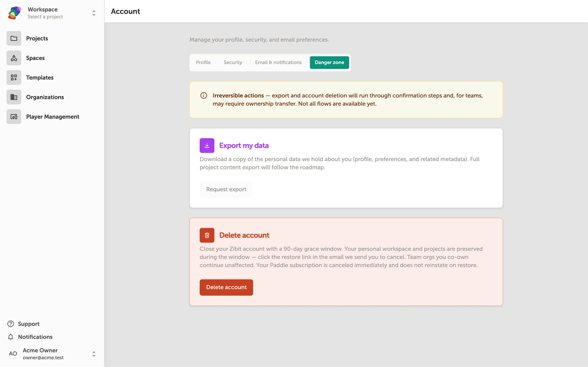Open the Templates grid icon
The width and height of the screenshot is (588, 367).
14,77
